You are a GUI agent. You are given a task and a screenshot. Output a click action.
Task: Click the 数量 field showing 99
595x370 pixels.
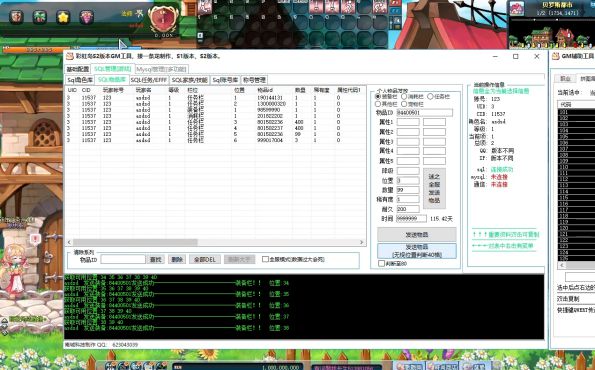pos(408,190)
